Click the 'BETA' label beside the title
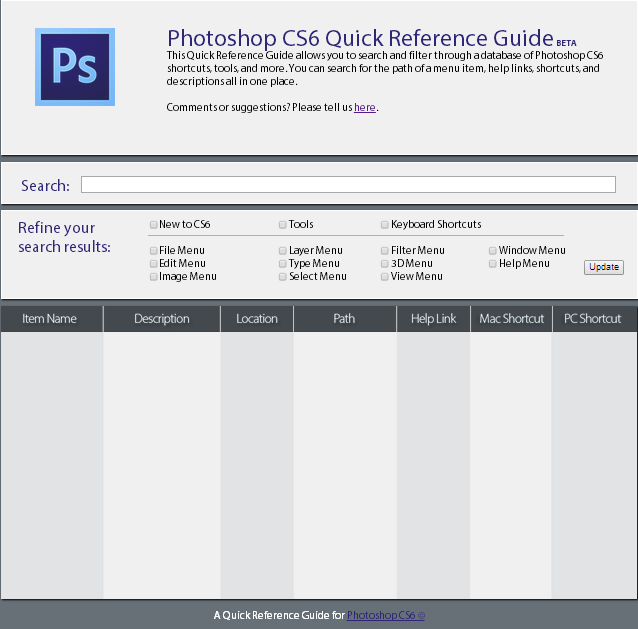Image resolution: width=638 pixels, height=629 pixels. (566, 43)
